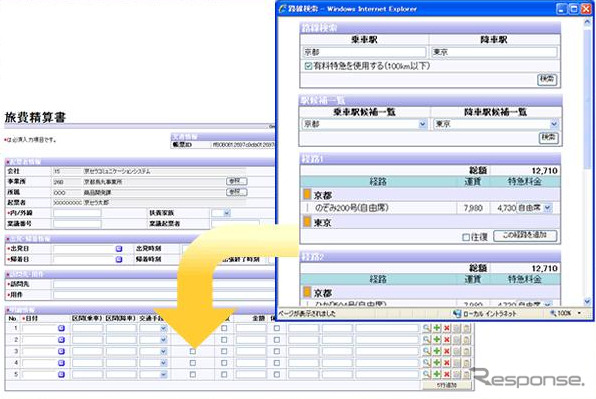Tick row 4's checkbox right after the 交通手段 dropdown
The image size is (596, 399).
(193, 363)
